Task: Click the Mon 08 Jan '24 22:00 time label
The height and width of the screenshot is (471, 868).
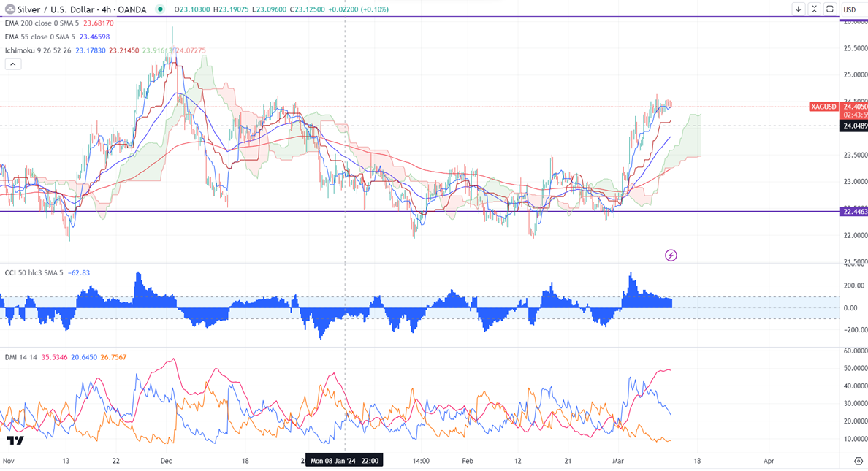Action: pyautogui.click(x=344, y=461)
